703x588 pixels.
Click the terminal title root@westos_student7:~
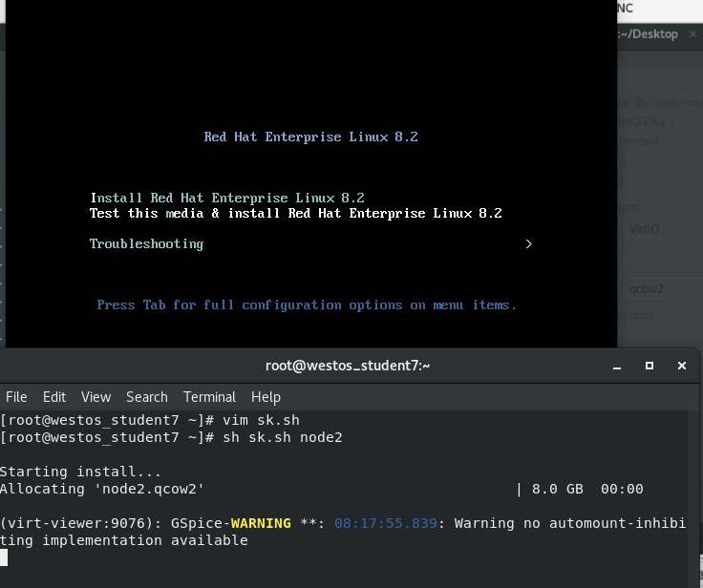[348, 366]
